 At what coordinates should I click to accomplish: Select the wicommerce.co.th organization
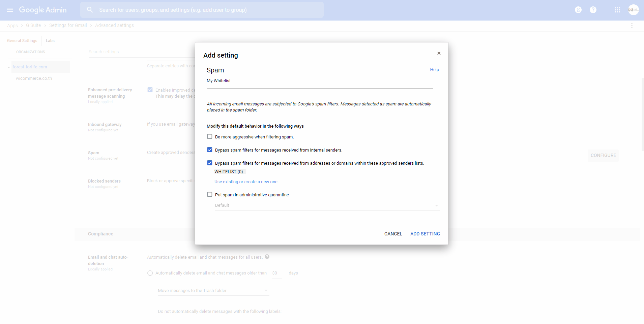click(x=34, y=78)
